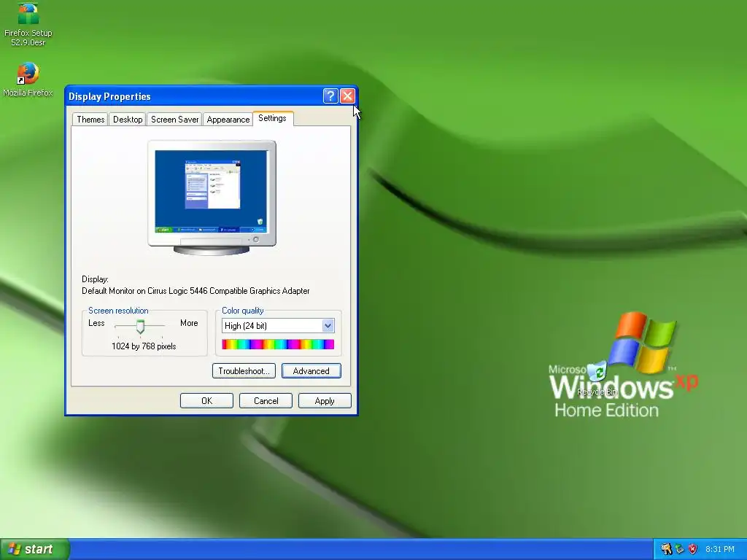
Task: Click the Default Monitor Cirrus Logic display text
Action: 196,291
